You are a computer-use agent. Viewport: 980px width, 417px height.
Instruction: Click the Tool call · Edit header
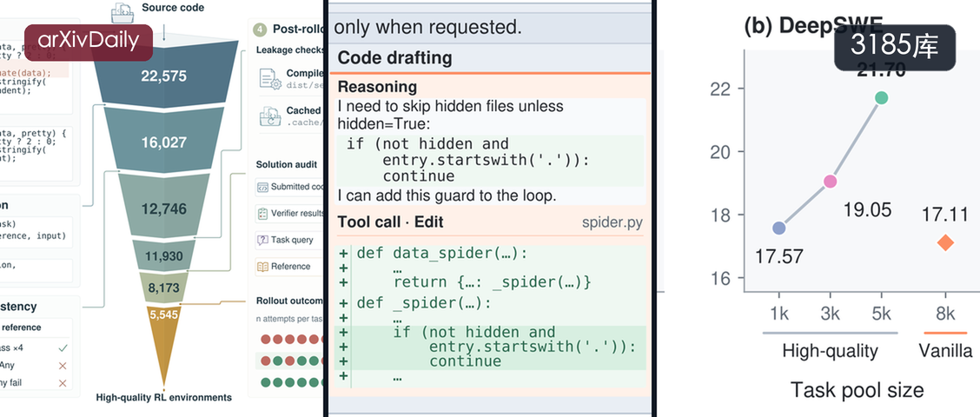391,222
